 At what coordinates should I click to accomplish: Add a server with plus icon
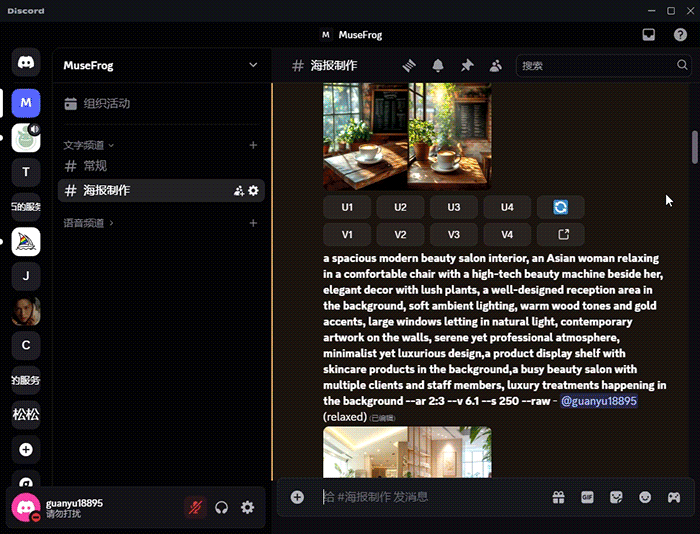(26, 449)
